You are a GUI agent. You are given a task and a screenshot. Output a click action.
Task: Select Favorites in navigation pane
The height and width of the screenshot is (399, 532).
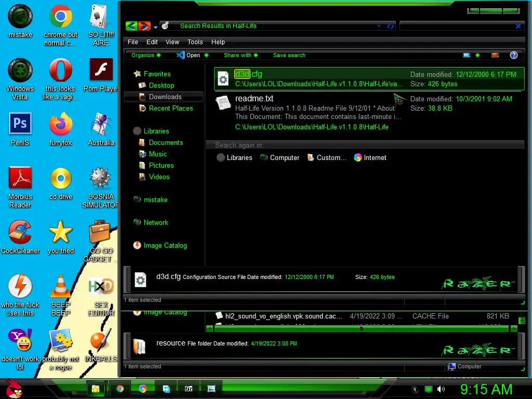click(152, 74)
